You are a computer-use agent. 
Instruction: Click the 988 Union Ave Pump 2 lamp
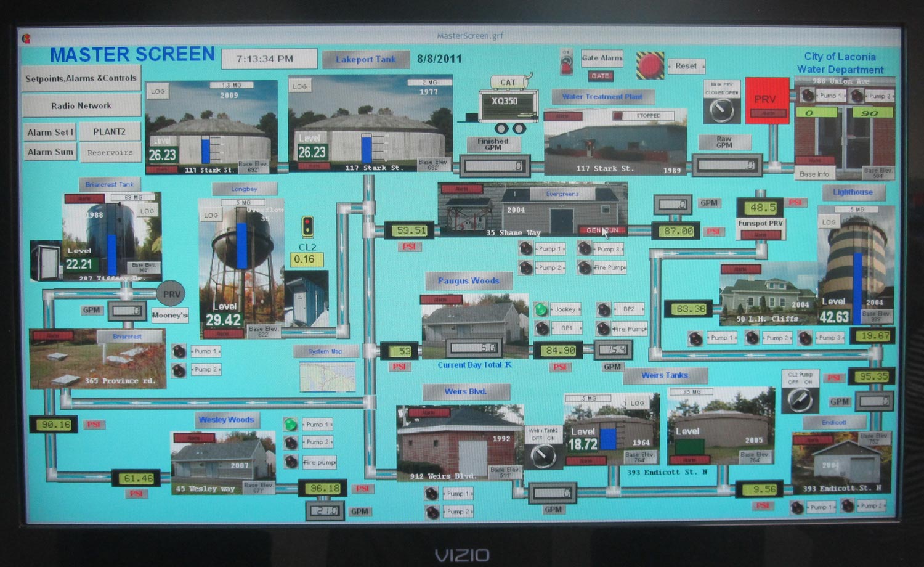pos(857,96)
